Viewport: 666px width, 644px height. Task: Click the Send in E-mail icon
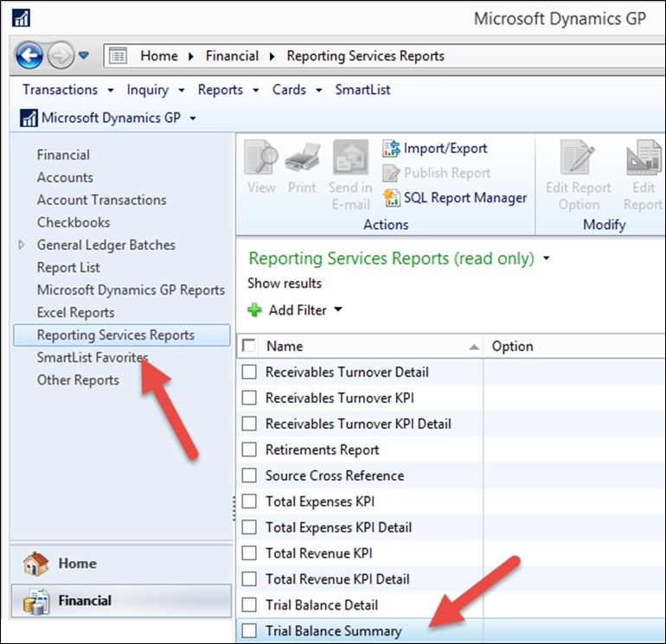pyautogui.click(x=349, y=161)
